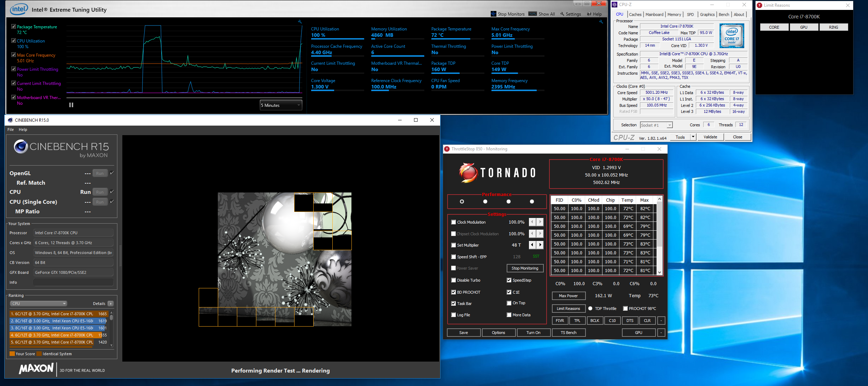Click the Info input field in Cinebench

coord(73,282)
